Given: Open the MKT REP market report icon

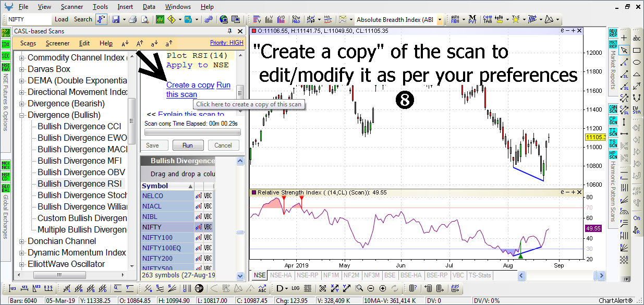Looking at the screenshot, I should [x=613, y=44].
